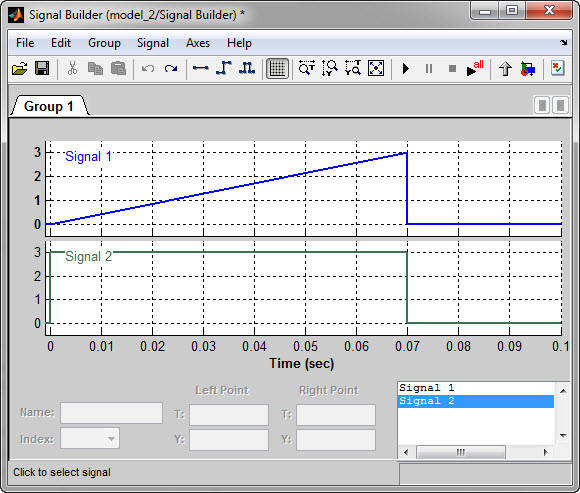Viewport: 580px width, 493px height.
Task: Open the Edit menu
Action: [61, 43]
